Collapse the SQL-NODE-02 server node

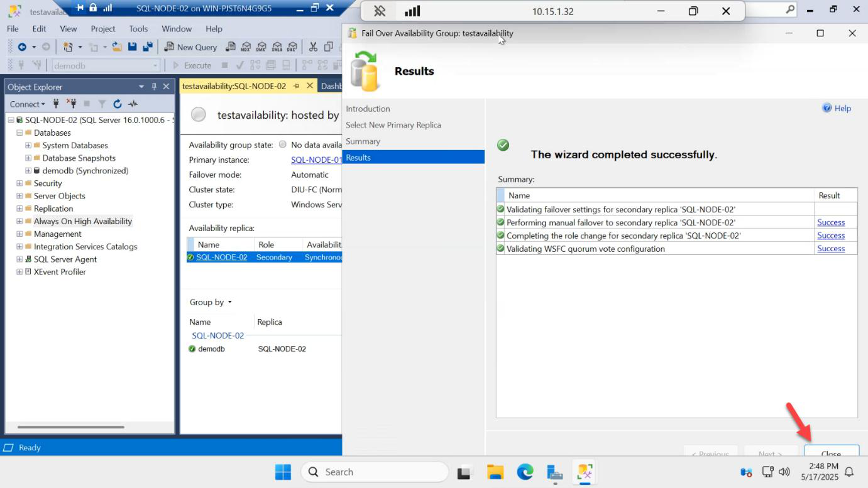click(x=11, y=120)
